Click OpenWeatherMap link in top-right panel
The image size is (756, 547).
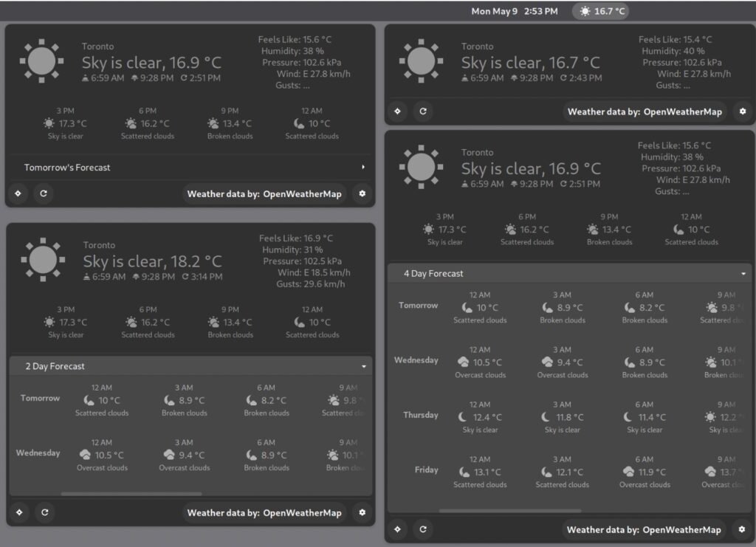tap(645, 111)
